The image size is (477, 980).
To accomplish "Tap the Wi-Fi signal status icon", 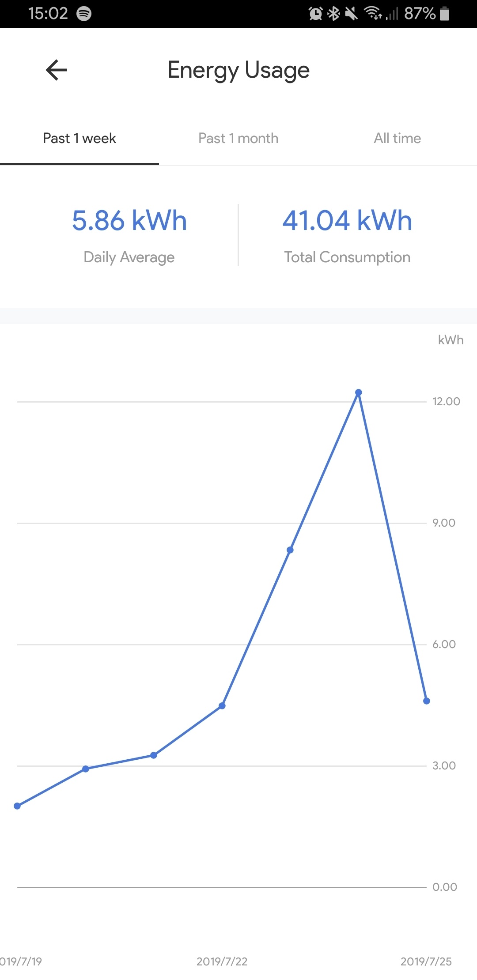I will 373,14.
